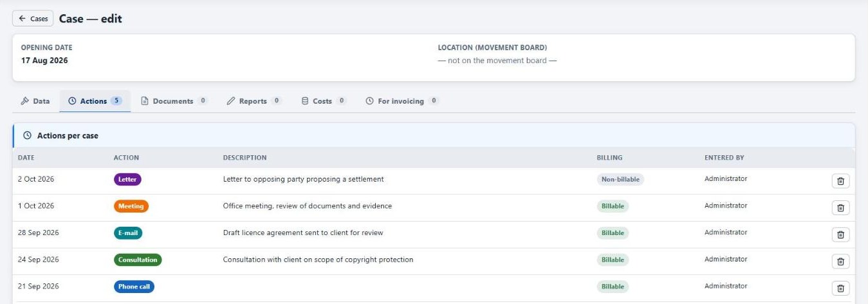The image size is (868, 304).
Task: Click the Billable badge in Meeting row
Action: tap(613, 206)
